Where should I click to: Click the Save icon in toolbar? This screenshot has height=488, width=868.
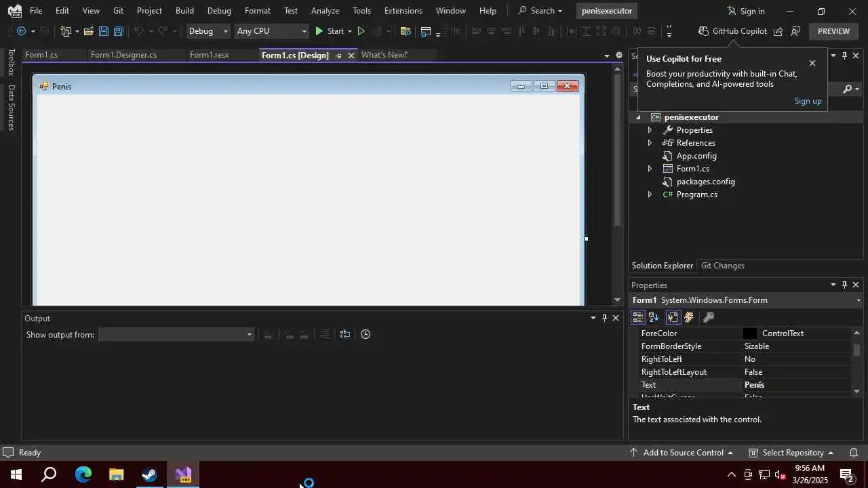[103, 31]
